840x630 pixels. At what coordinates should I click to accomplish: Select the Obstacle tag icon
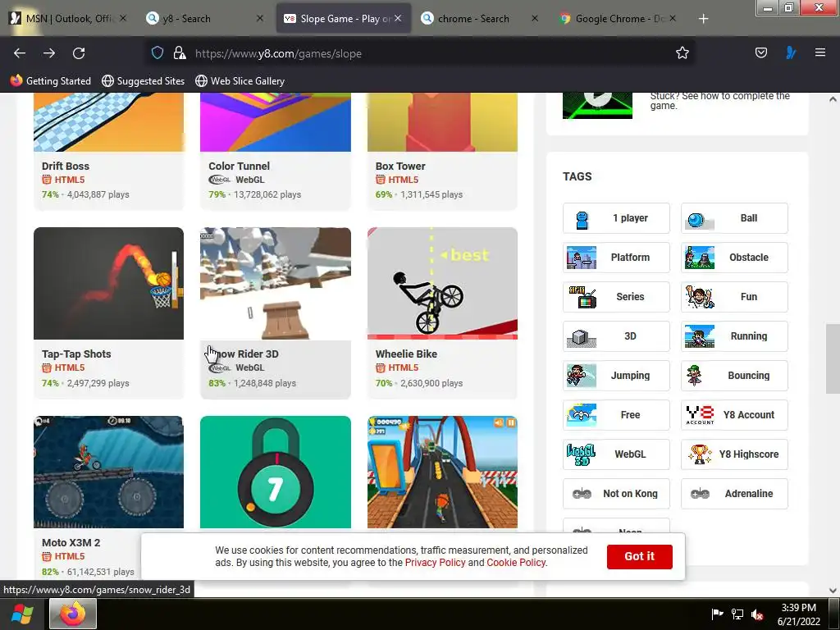(699, 258)
